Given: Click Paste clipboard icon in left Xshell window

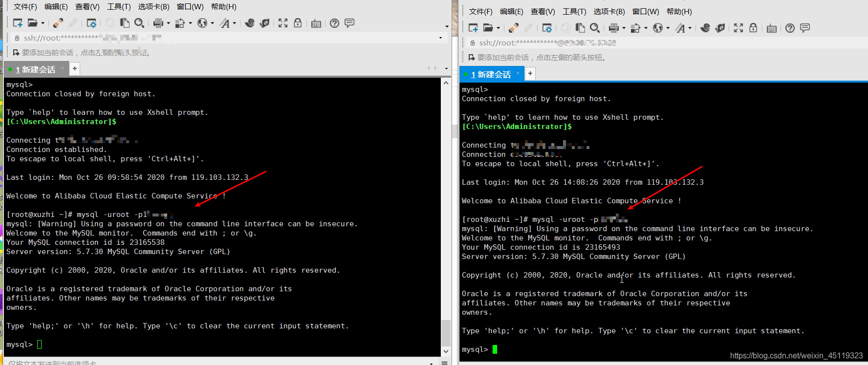Looking at the screenshot, I should pos(125,23).
